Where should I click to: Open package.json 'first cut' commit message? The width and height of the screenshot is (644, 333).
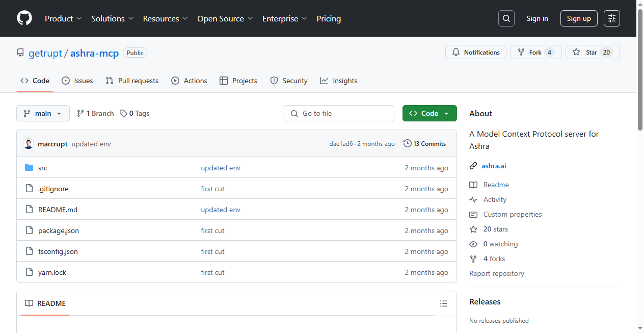click(x=213, y=230)
